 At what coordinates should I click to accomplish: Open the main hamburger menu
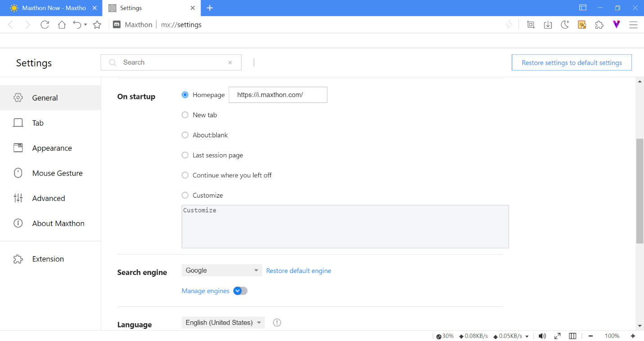tap(633, 25)
